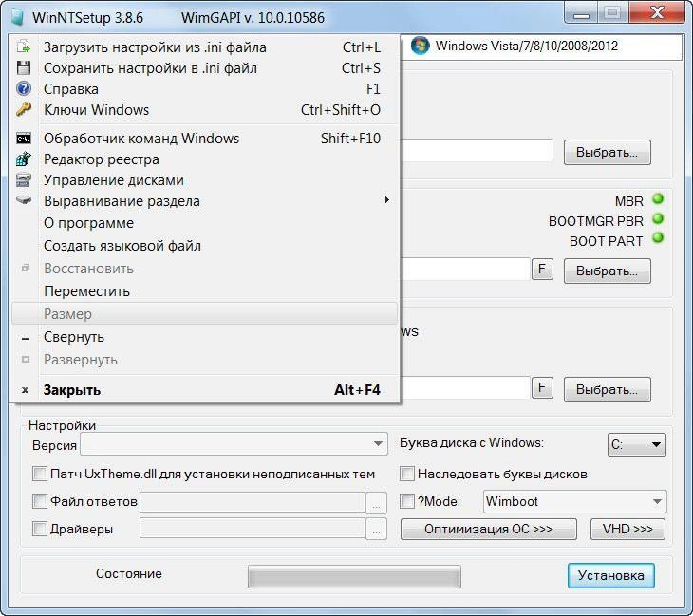
Task: Click Выбрать... button above Настройки
Action: [x=608, y=390]
